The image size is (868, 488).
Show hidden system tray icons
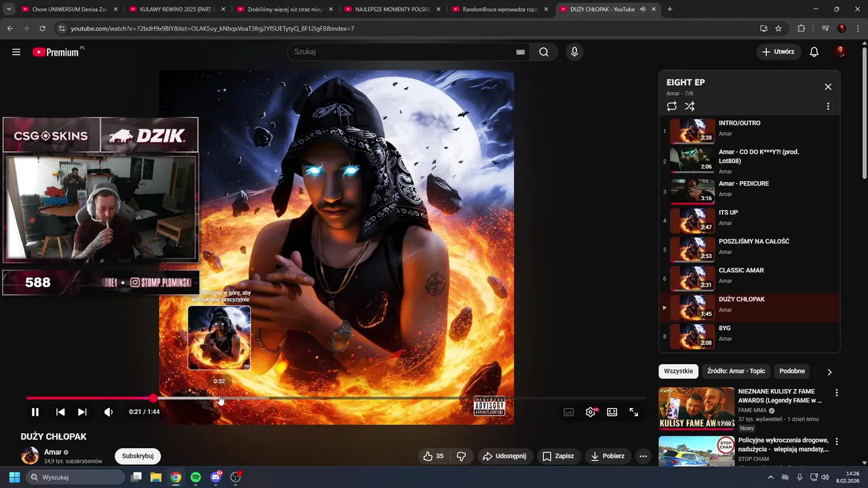770,477
